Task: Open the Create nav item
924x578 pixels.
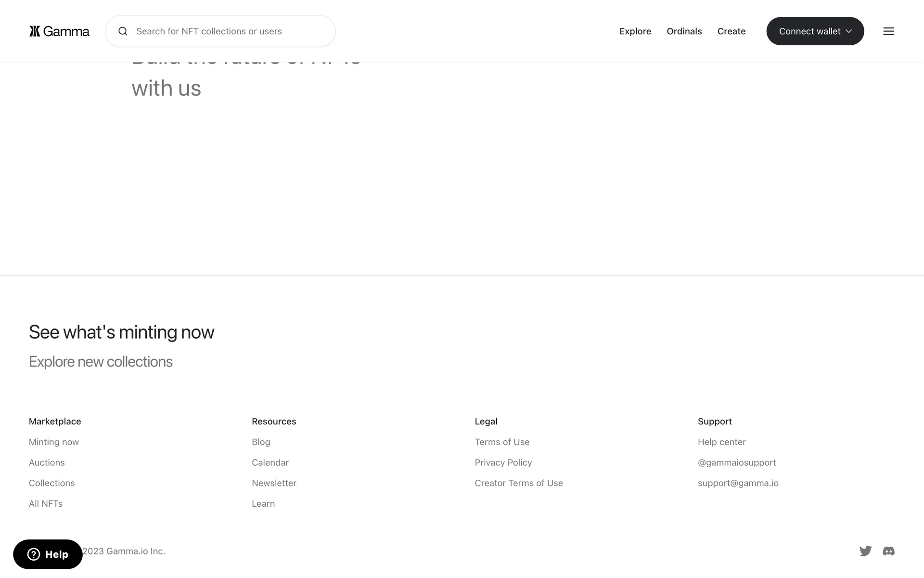Action: [x=731, y=31]
